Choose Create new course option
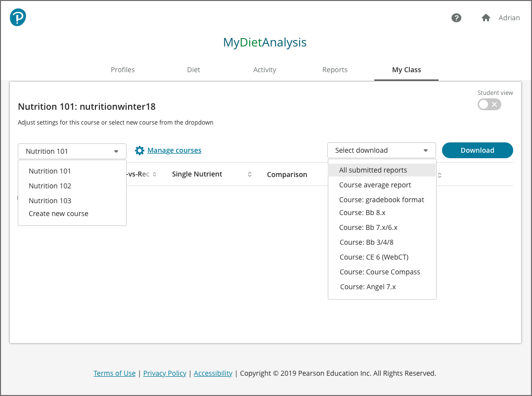The width and height of the screenshot is (532, 396). [x=58, y=214]
